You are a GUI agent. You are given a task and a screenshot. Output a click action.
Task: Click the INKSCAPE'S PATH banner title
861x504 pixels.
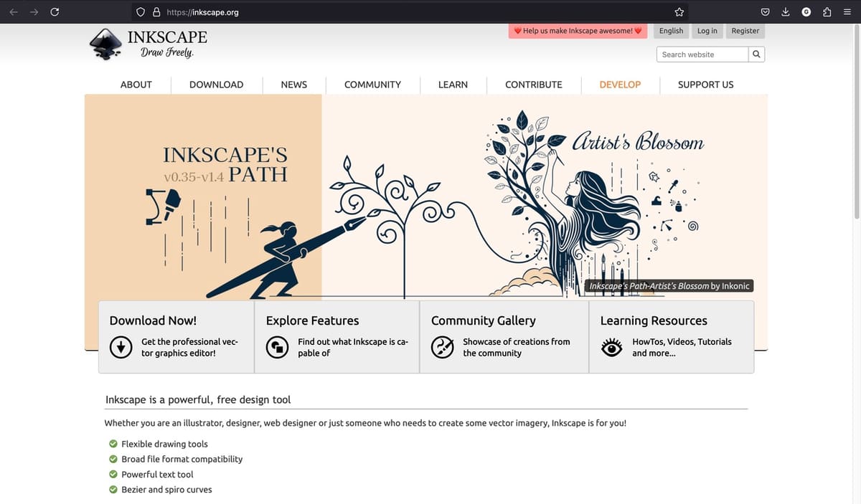click(x=225, y=164)
